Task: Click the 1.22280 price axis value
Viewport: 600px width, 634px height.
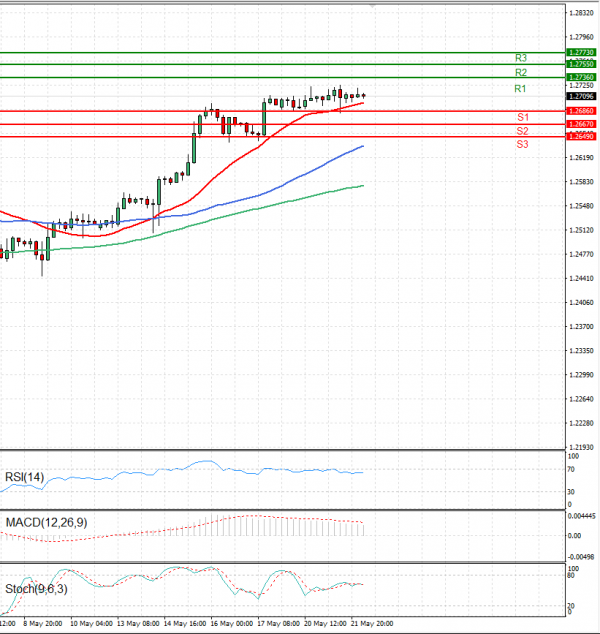Action: click(581, 423)
